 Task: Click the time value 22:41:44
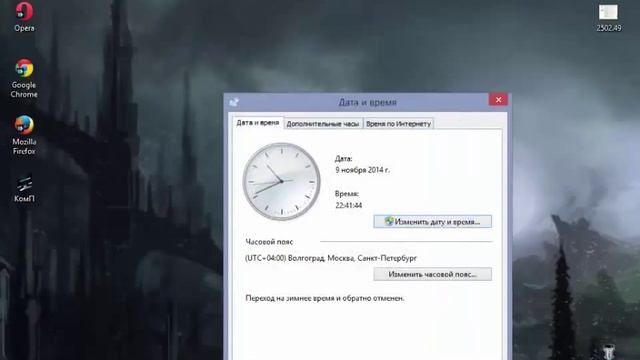point(349,205)
